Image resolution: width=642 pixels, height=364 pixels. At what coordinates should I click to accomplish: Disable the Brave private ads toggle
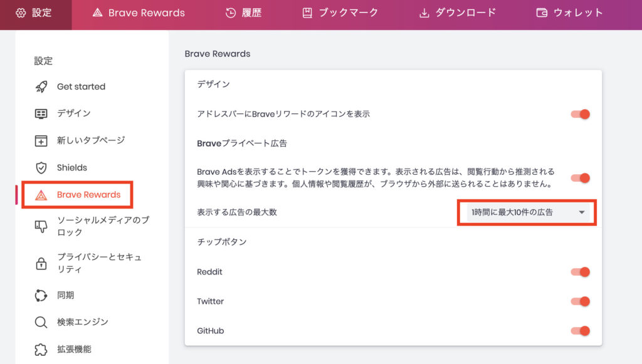pos(580,178)
